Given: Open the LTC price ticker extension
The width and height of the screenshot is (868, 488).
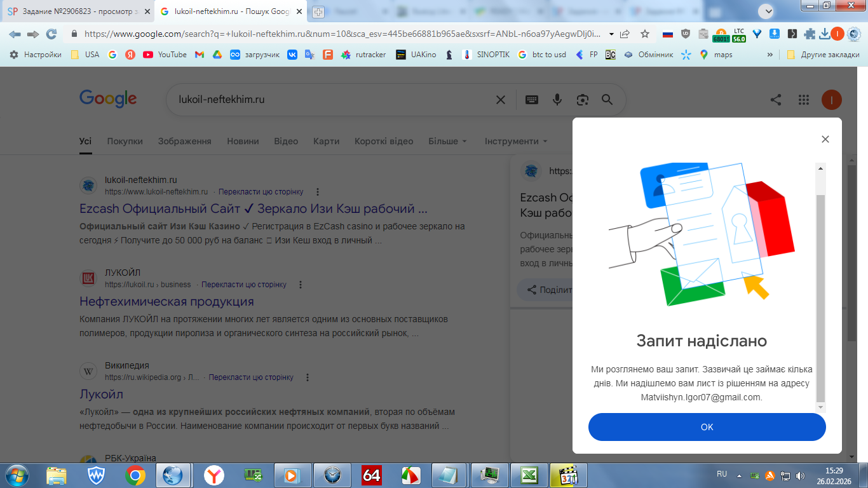Looking at the screenshot, I should click(738, 34).
